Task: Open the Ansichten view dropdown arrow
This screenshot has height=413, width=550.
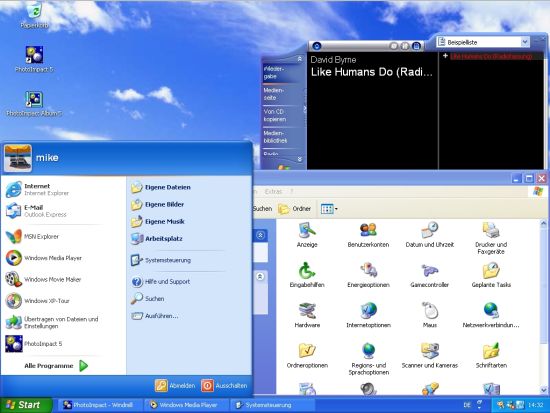Action: coord(336,209)
